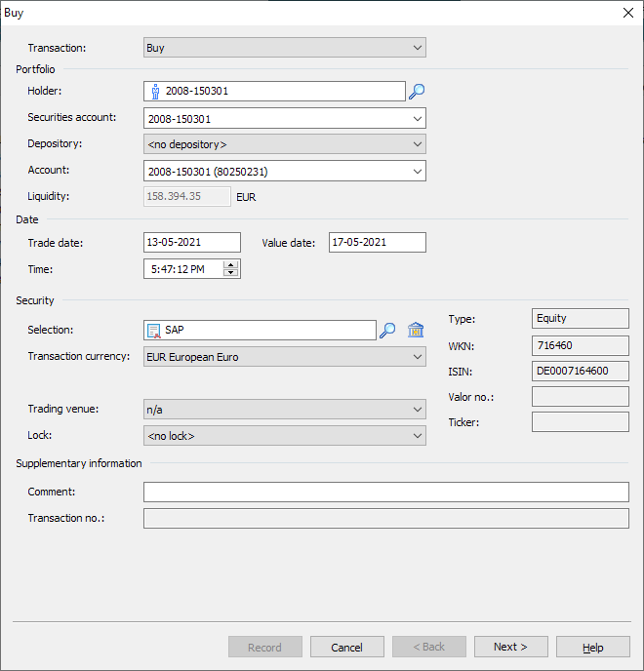644x671 pixels.
Task: Expand the Account dropdown list
Action: 418,172
